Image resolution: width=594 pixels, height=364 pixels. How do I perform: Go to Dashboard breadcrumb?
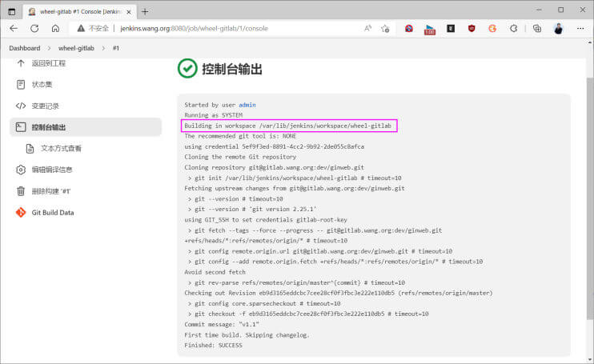(25, 48)
